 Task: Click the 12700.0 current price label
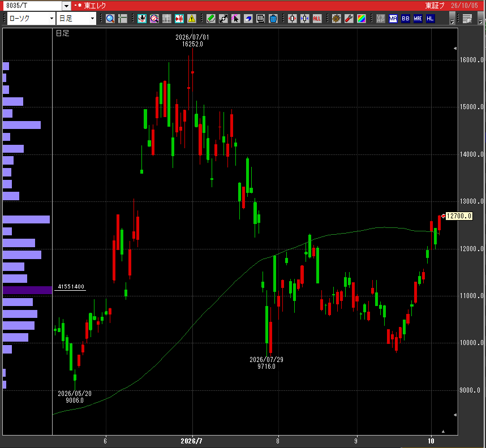point(459,216)
